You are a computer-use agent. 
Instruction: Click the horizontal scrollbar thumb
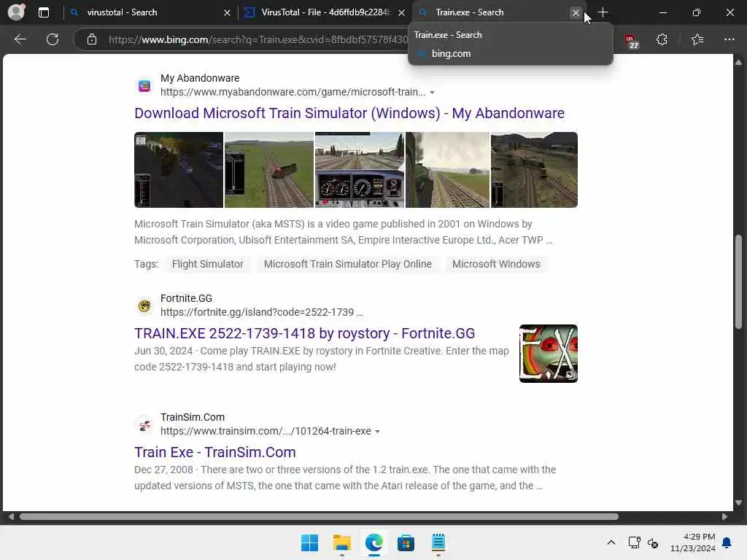[319, 517]
